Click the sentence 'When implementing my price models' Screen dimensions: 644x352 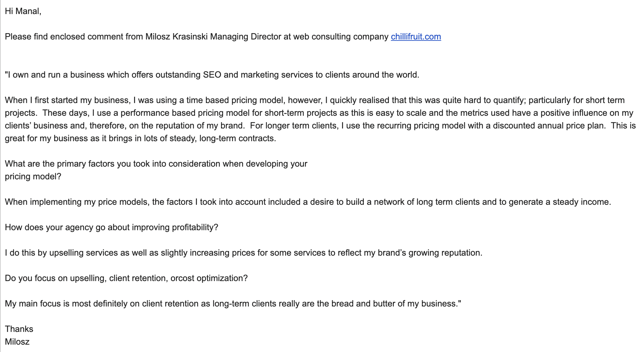(x=308, y=202)
